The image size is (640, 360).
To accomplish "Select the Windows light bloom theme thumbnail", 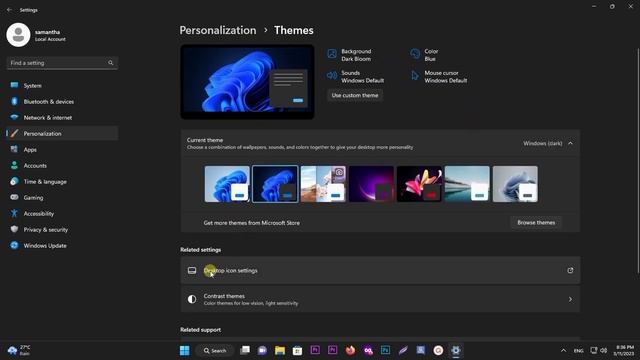I will pyautogui.click(x=227, y=184).
